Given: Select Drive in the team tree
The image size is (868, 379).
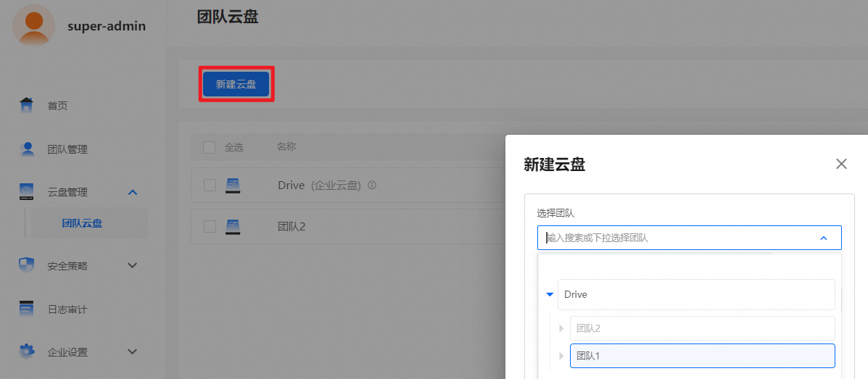Looking at the screenshot, I should pos(696,295).
